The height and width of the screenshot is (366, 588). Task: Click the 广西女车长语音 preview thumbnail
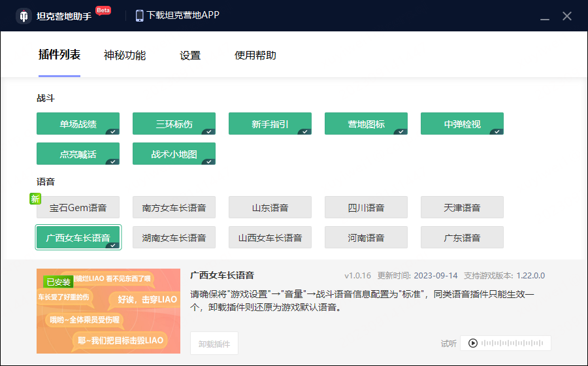point(108,310)
